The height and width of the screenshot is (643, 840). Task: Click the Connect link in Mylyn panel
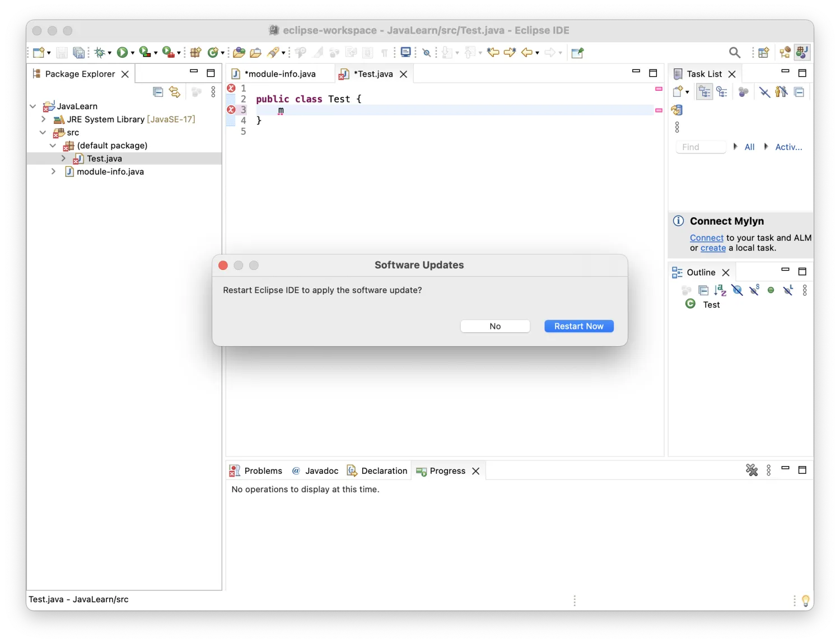[706, 238]
